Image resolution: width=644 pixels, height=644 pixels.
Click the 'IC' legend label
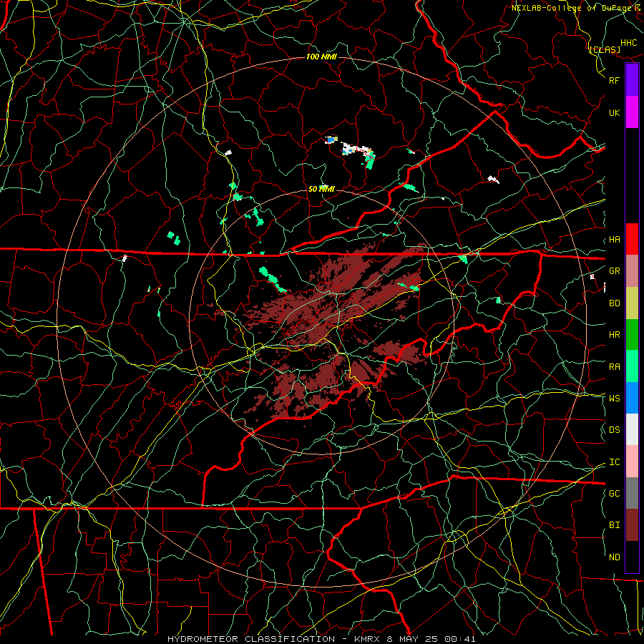click(615, 462)
